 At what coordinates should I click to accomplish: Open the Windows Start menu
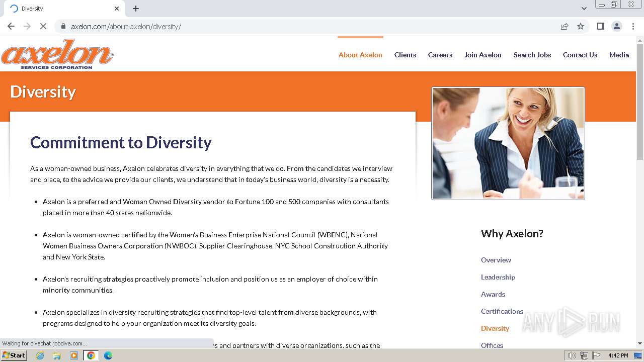click(14, 355)
